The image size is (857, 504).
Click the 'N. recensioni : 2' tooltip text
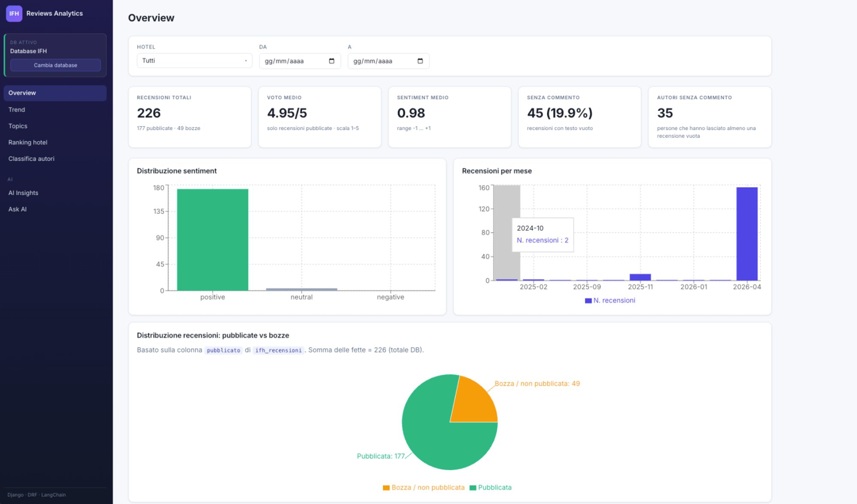[542, 240]
